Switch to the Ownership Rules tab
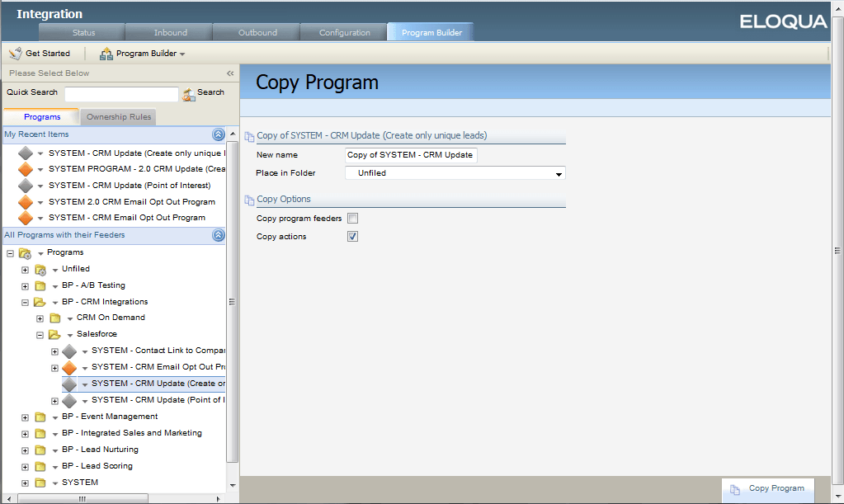The height and width of the screenshot is (504, 844). click(117, 116)
